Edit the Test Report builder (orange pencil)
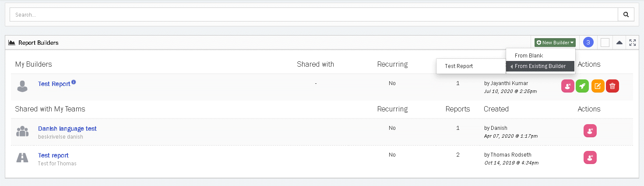Screen dimensions: 644x186 598,86
